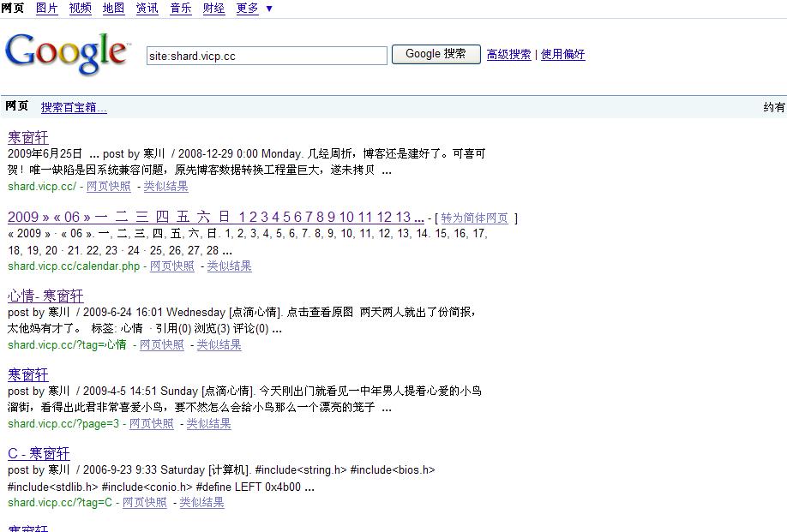Go to 音乐 in the top navigation
787x532 pixels.
coord(181,8)
